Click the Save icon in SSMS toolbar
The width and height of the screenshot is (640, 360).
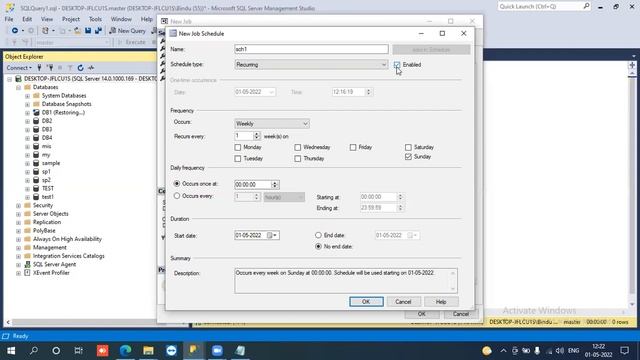pos(88,31)
